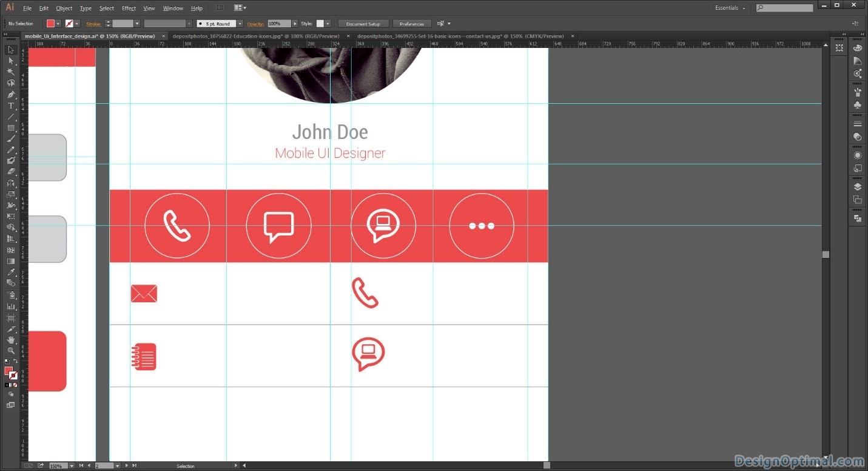Screen dimensions: 868x471
Task: Open the Appearance panel icon in right dock
Action: [x=858, y=155]
